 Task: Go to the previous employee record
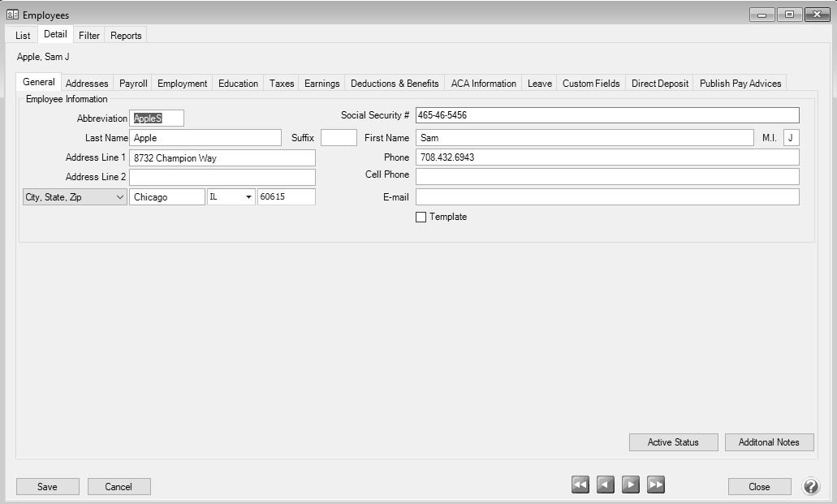click(x=606, y=485)
